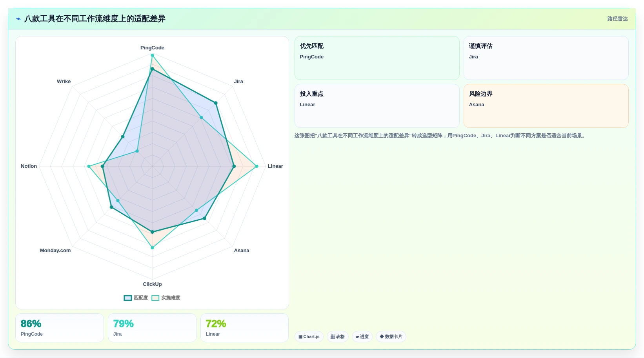This screenshot has width=644, height=358.
Task: Toggle the 匹配度 legend swatch
Action: click(x=128, y=298)
